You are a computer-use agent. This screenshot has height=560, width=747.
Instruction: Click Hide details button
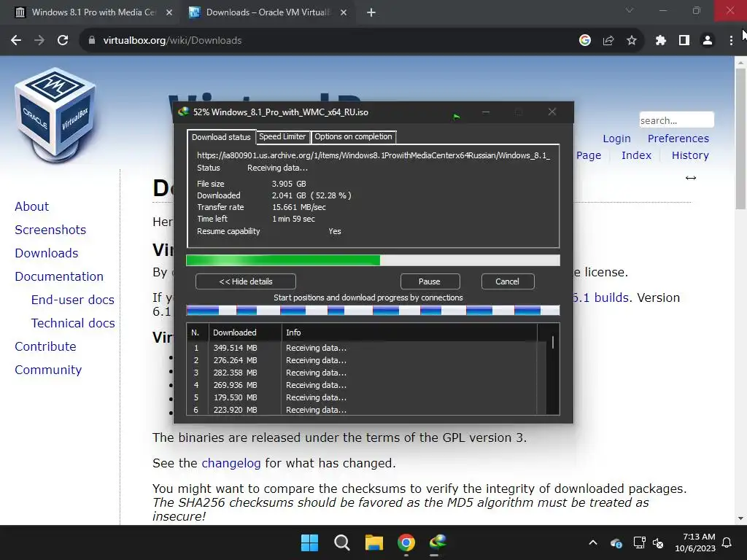click(x=246, y=281)
